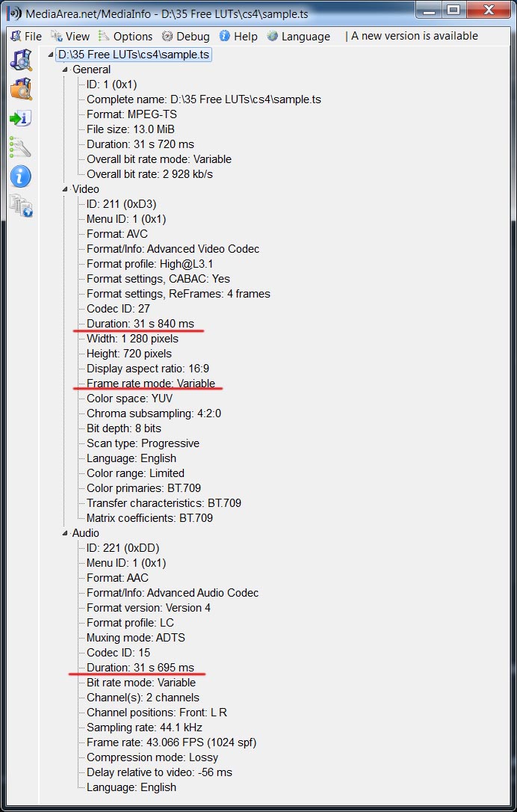The width and height of the screenshot is (517, 812).
Task: Click the Open Folder sidebar icon
Action: click(x=21, y=89)
